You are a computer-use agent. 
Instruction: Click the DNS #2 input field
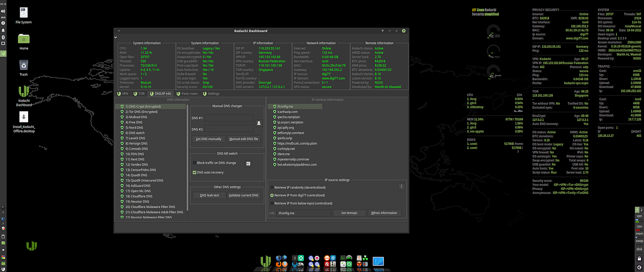tap(229, 129)
